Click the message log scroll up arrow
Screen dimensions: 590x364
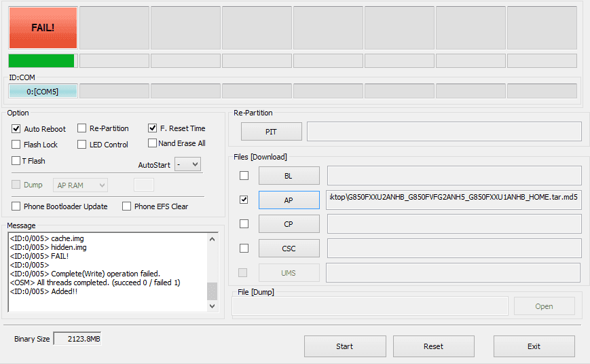(x=213, y=239)
